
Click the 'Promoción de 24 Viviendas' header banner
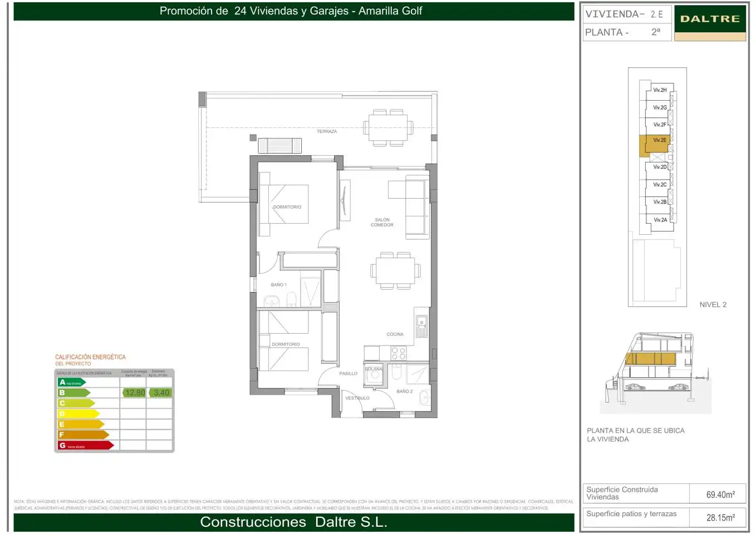293,11
